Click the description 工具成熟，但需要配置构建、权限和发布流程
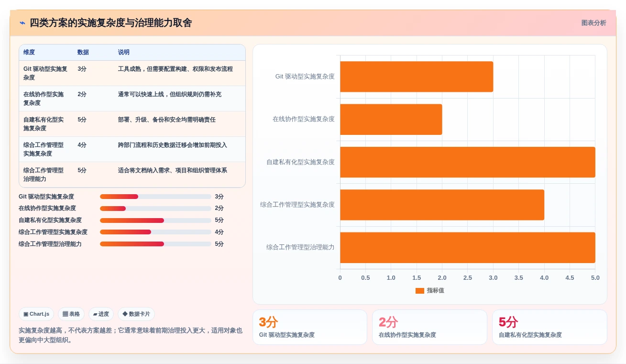The height and width of the screenshot is (364, 626). pos(176,69)
